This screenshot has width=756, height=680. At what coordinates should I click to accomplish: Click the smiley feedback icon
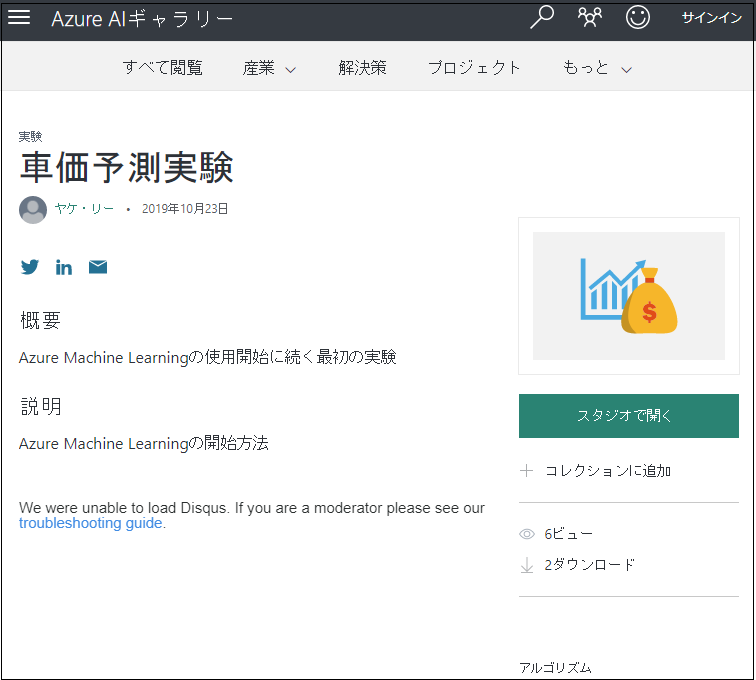637,17
